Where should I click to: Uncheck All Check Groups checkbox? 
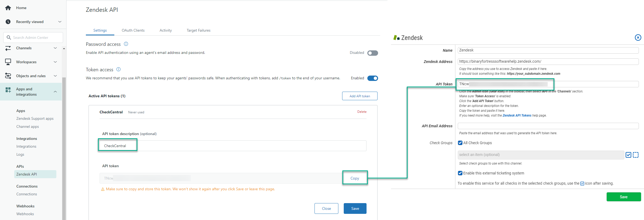[x=460, y=143]
